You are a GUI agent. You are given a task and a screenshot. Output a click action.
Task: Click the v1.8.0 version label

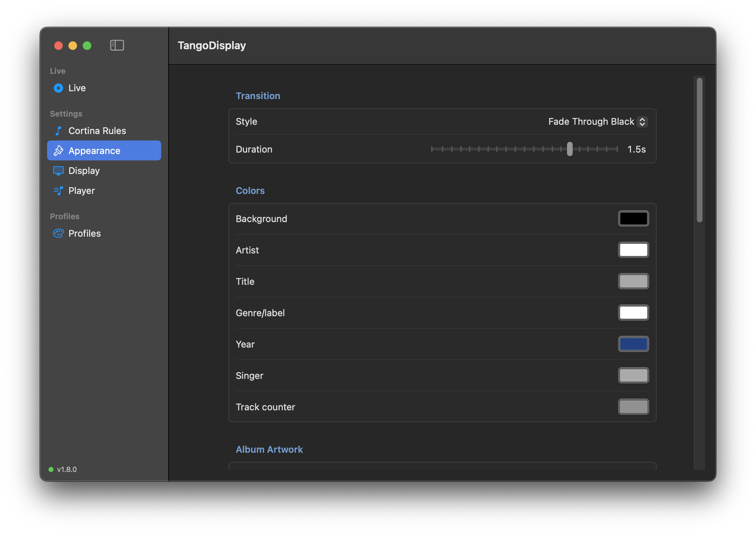click(67, 469)
